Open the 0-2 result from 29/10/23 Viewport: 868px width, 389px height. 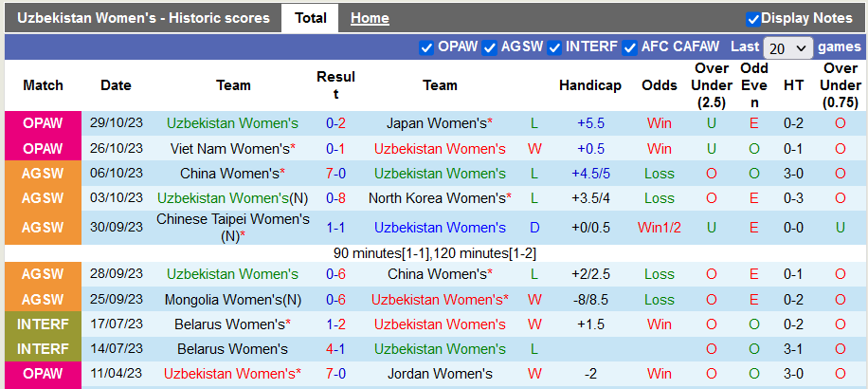tap(335, 123)
